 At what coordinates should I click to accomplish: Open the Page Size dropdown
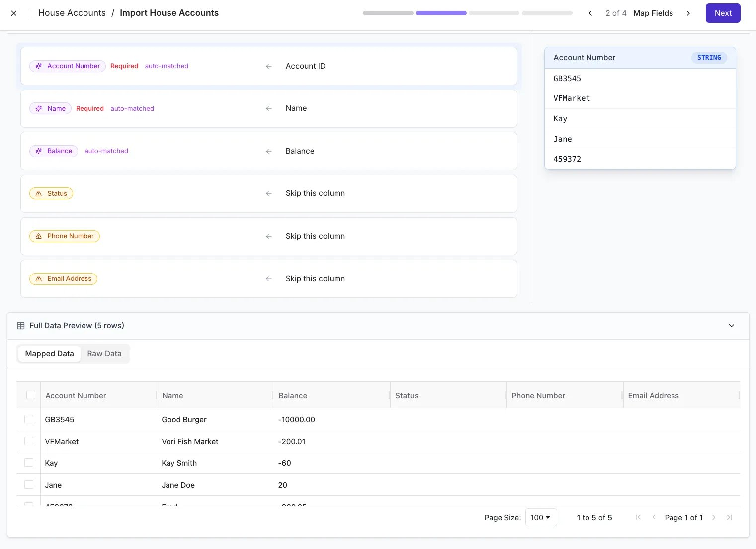coord(541,518)
